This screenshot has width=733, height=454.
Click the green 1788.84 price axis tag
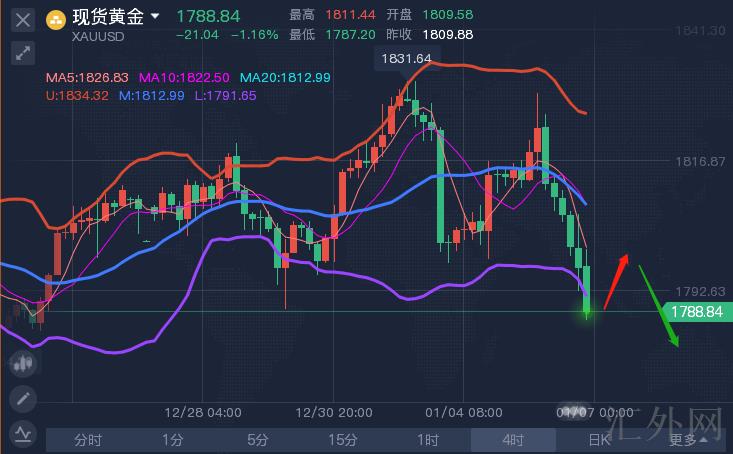coord(696,312)
